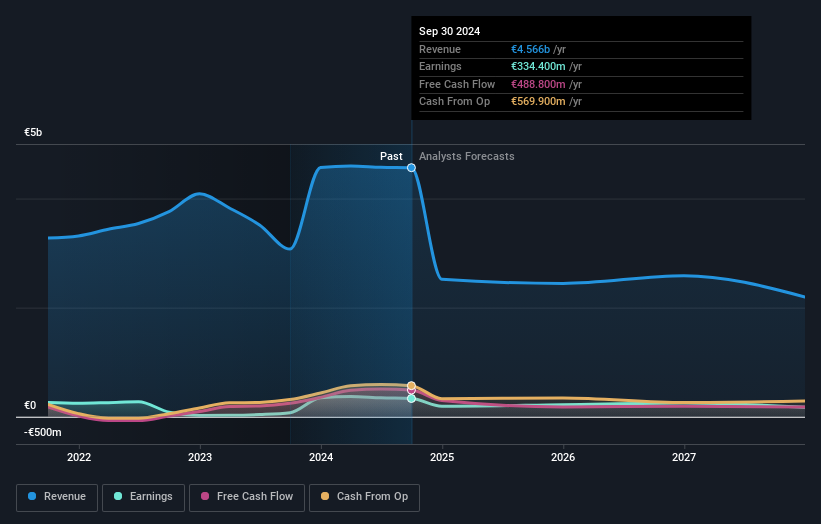Click the 2024 x-axis label
This screenshot has height=524, width=821.
tap(321, 458)
